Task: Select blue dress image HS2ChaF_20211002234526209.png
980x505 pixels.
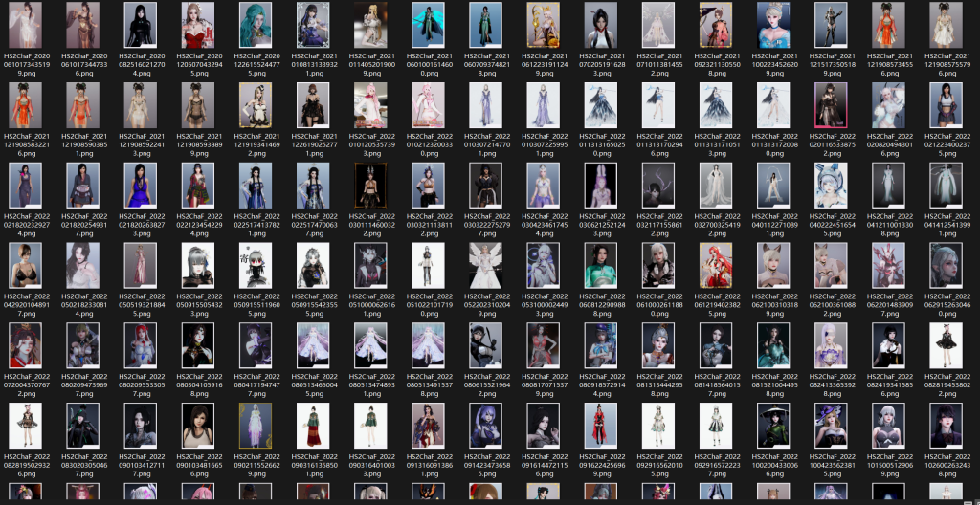Action: point(773,26)
